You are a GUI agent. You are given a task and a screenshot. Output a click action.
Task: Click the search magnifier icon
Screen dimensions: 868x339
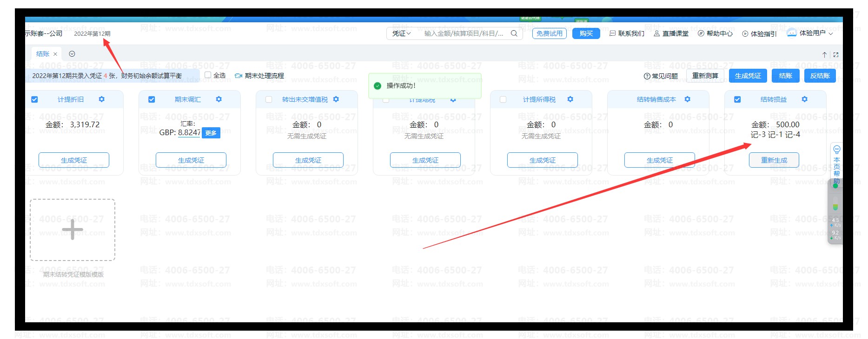tap(514, 33)
